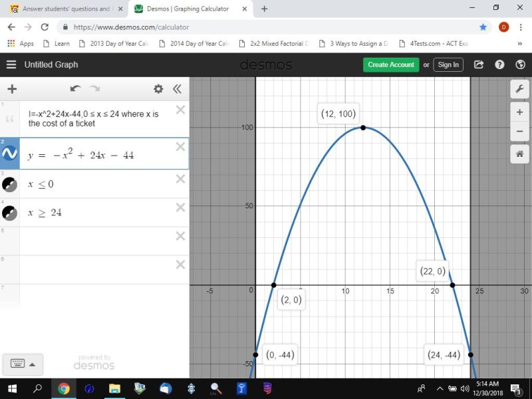Screen dimensions: 532x399
Task: Toggle visibility of x ≤ 0 shading
Action: point(9,185)
